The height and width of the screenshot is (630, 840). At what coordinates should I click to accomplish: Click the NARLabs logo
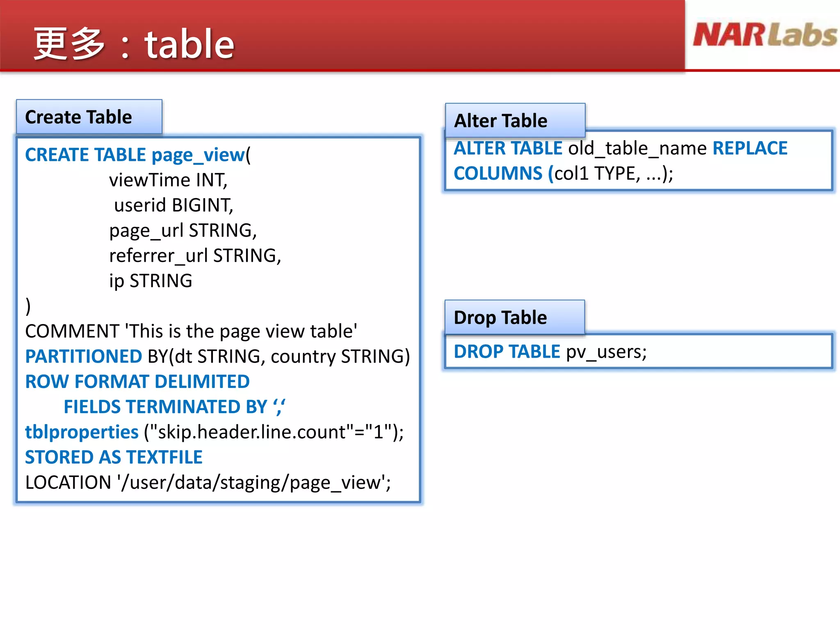[765, 34]
